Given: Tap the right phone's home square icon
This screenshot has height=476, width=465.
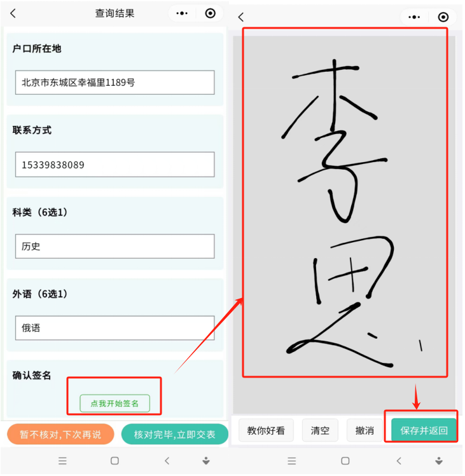Looking at the screenshot, I should click(x=345, y=461).
